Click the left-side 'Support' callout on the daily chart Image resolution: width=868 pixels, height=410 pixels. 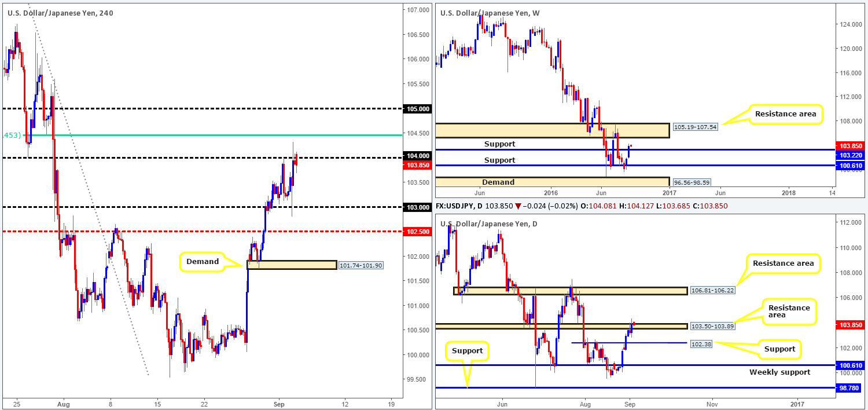coord(468,351)
